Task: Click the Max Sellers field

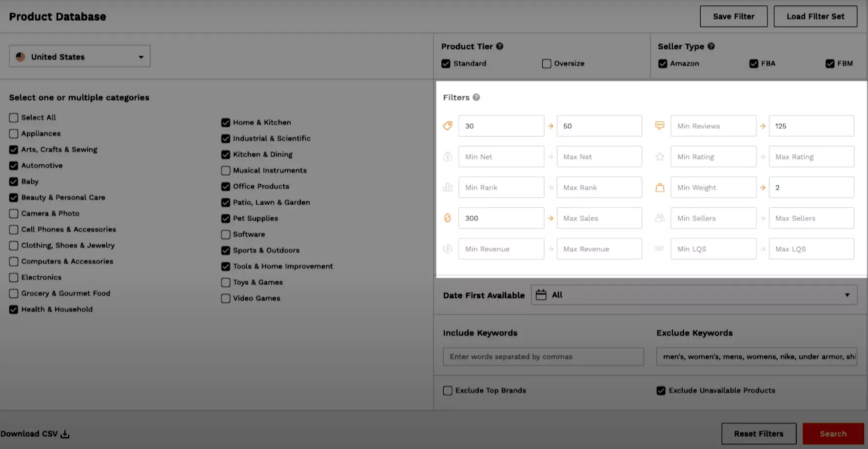Action: click(811, 218)
